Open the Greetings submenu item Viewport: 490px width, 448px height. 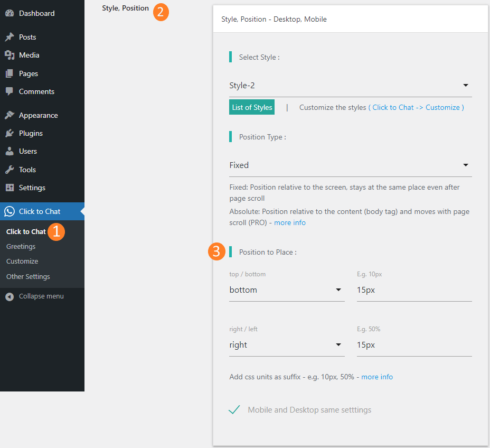pyautogui.click(x=21, y=246)
